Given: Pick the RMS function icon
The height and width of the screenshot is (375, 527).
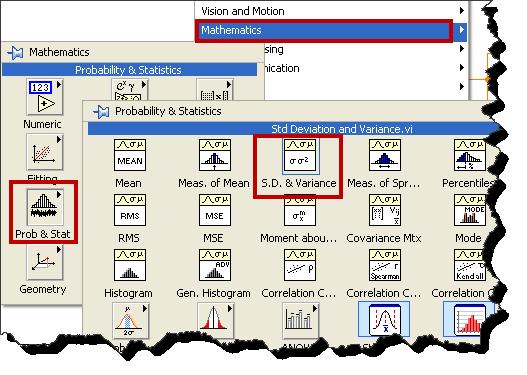Looking at the screenshot, I should (130, 210).
